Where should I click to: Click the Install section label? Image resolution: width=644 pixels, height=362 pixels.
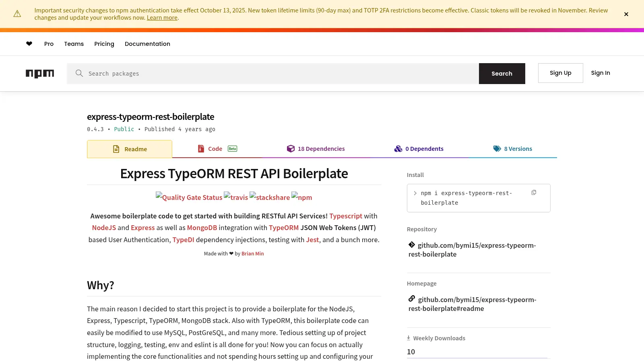pos(415,175)
